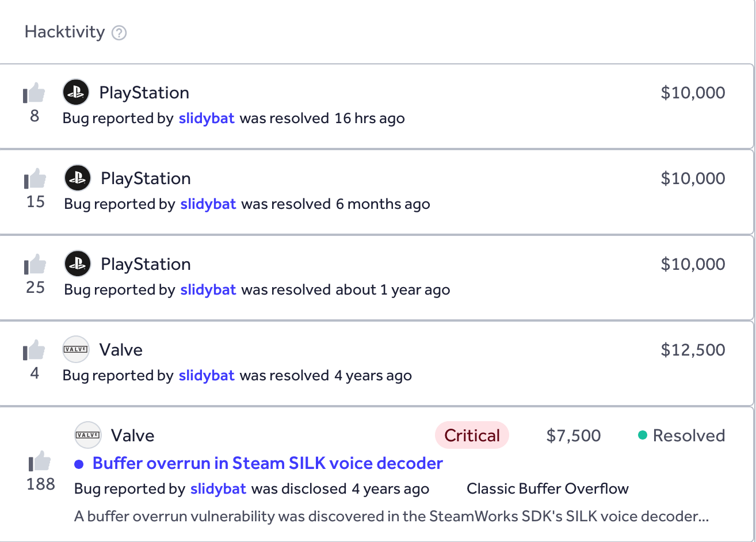Click the Resolved status indicator
This screenshot has height=542, width=756.
(682, 436)
